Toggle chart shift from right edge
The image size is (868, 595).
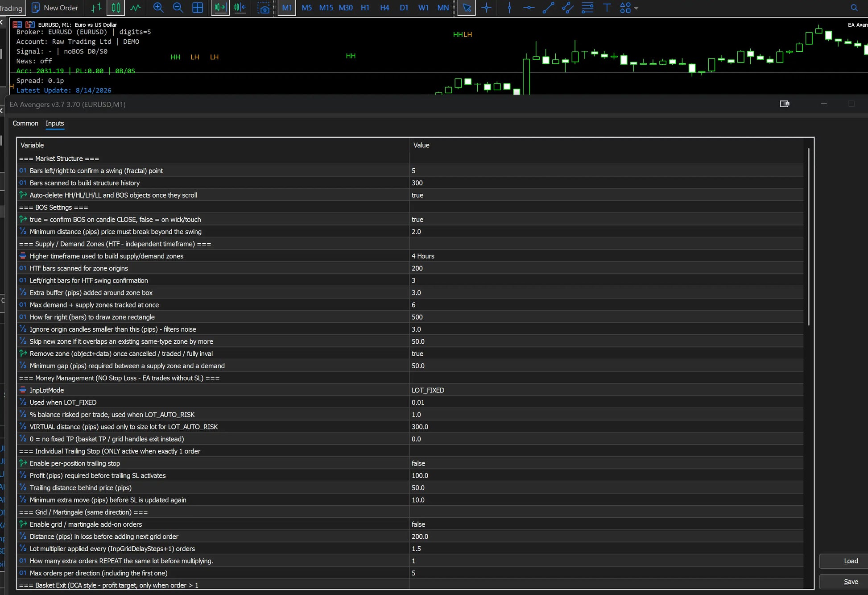point(240,8)
